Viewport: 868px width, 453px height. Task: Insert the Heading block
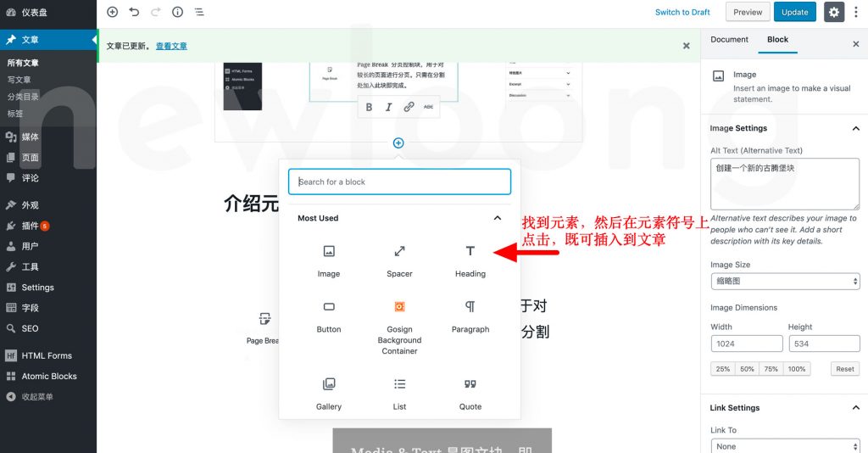(470, 260)
